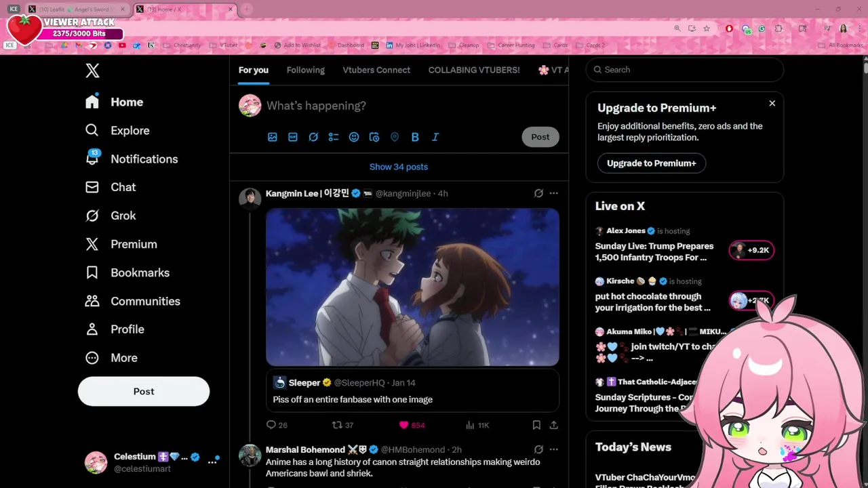
Task: Open more options on Kangmin Lee post
Action: (x=554, y=193)
